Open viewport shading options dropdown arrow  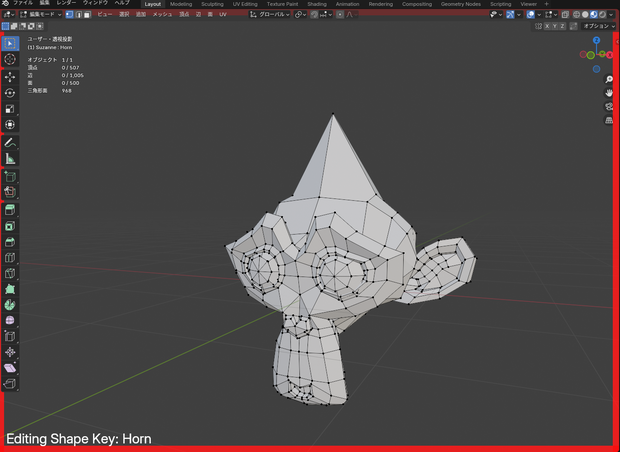click(x=612, y=15)
